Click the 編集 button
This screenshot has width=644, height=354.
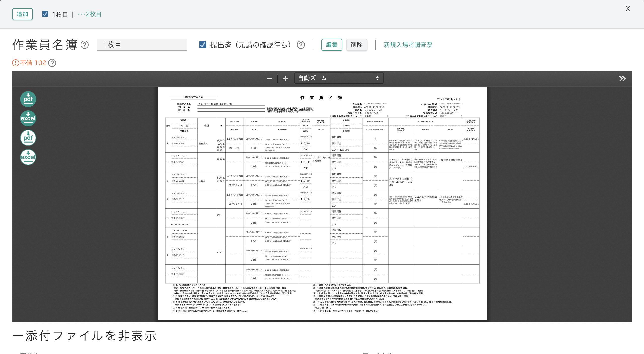coord(332,45)
